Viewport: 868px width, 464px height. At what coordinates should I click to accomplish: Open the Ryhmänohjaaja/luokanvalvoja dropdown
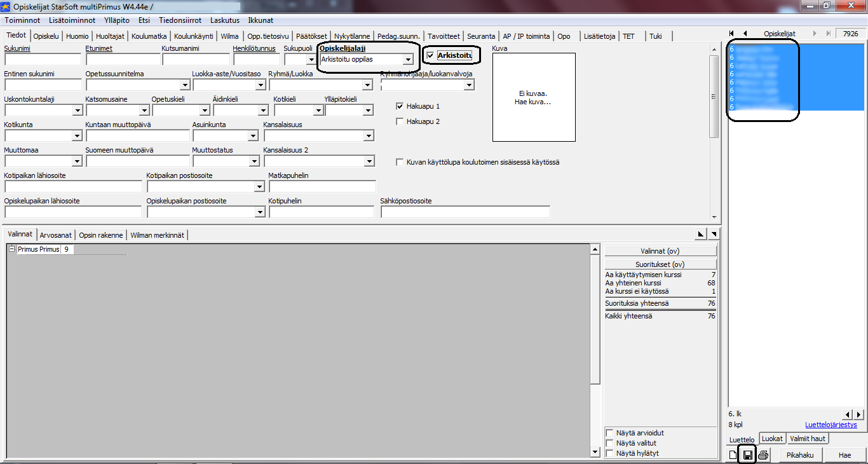pyautogui.click(x=469, y=85)
